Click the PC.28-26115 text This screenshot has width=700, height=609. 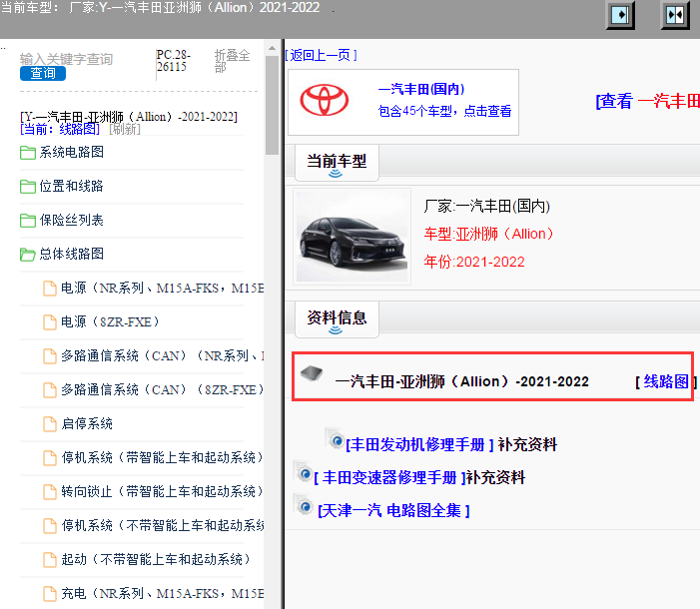click(x=174, y=61)
